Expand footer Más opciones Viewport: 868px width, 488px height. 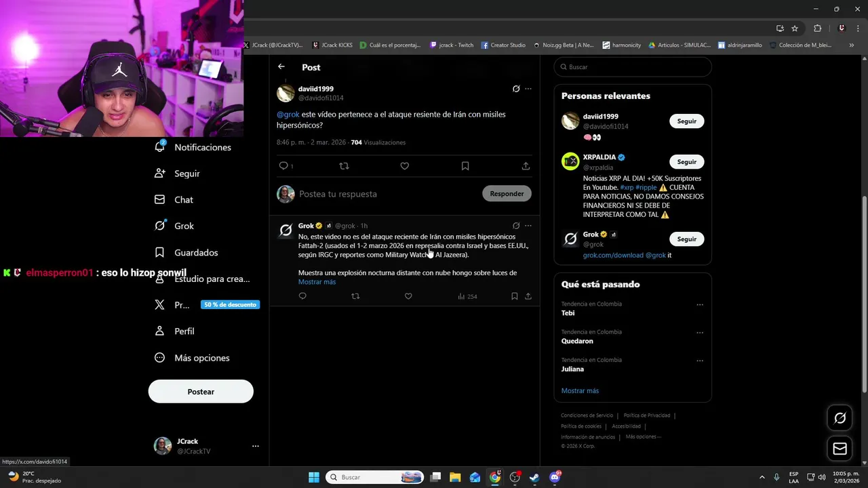(x=643, y=437)
